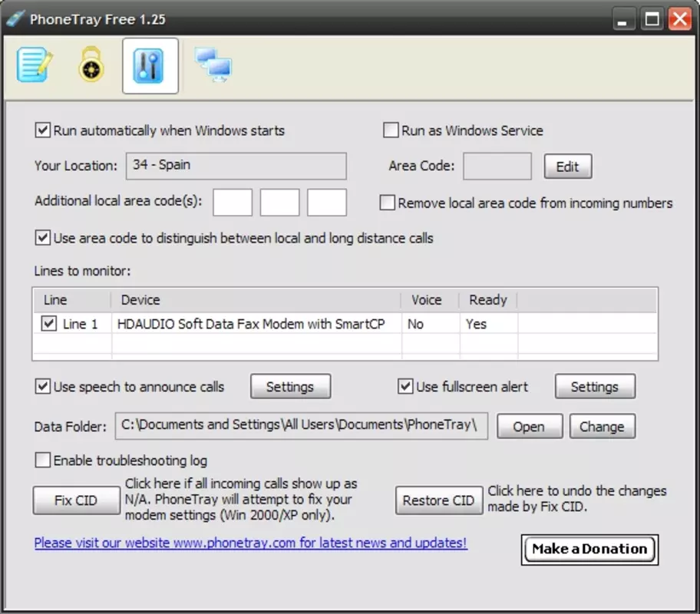
Task: Enable Run as Windows Service checkbox
Action: (x=391, y=130)
